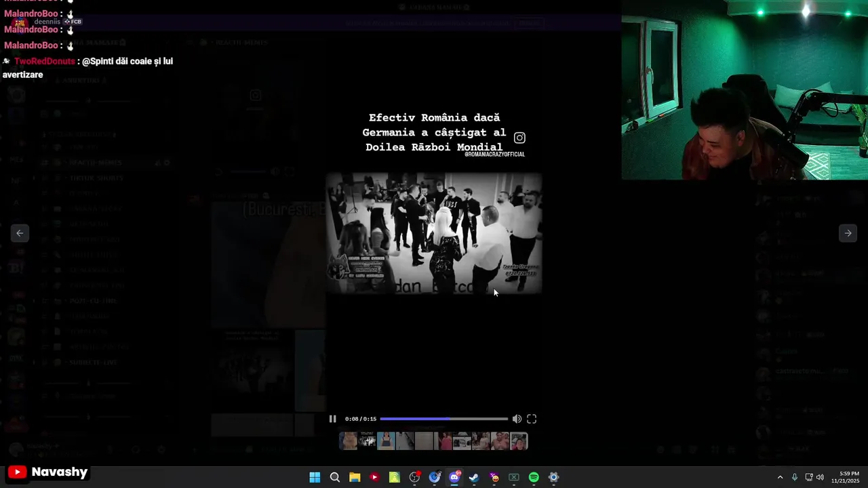Go to previous media with left arrow
Screen dimensions: 868x488
tap(20, 233)
